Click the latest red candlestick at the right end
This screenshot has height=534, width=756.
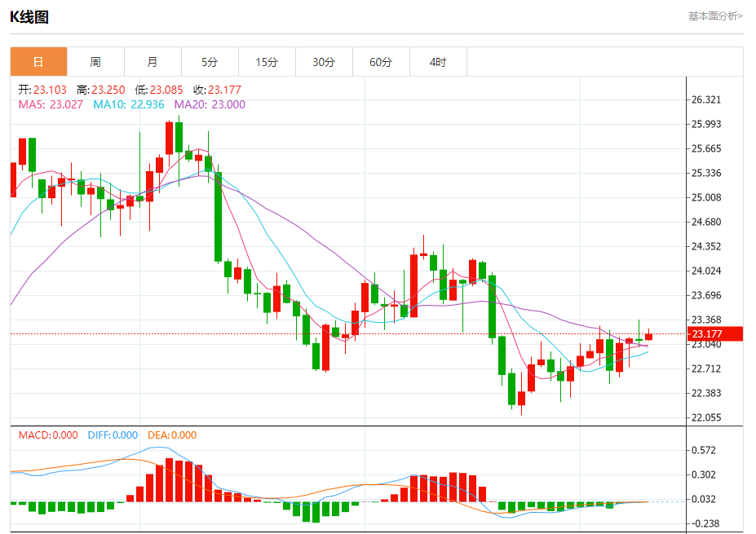(x=648, y=336)
